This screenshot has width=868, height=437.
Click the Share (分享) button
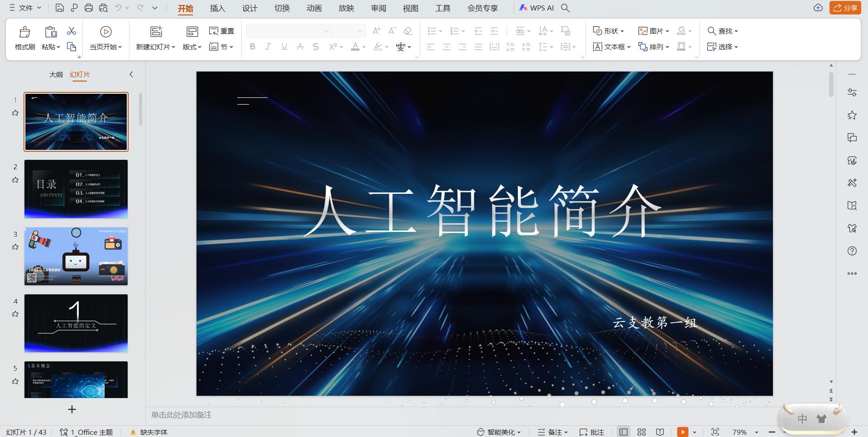click(x=845, y=8)
